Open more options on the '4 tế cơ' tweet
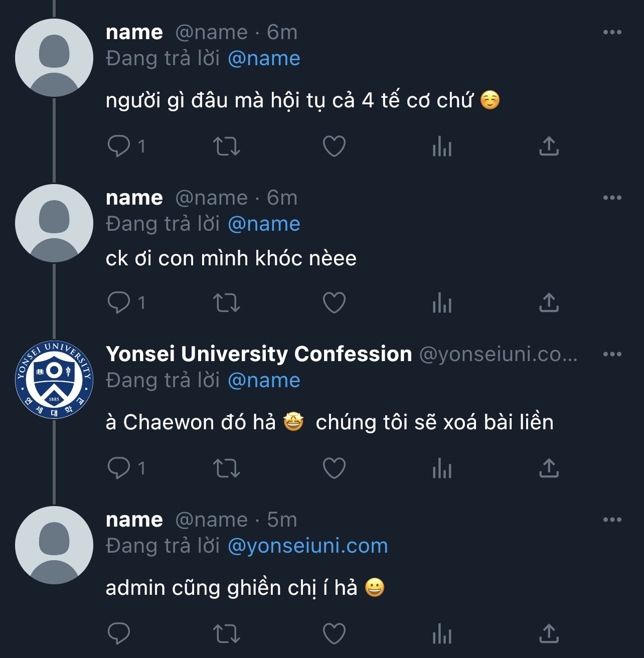The image size is (644, 658). click(x=612, y=33)
